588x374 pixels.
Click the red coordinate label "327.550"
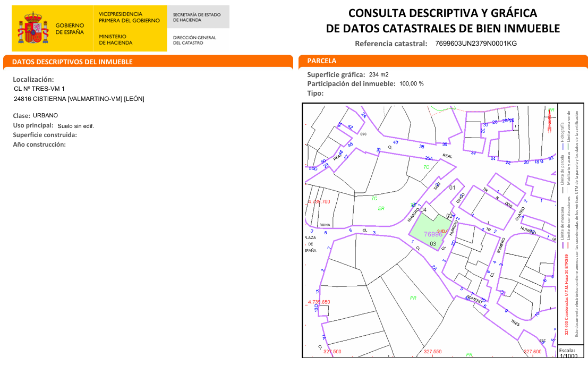[x=433, y=352]
